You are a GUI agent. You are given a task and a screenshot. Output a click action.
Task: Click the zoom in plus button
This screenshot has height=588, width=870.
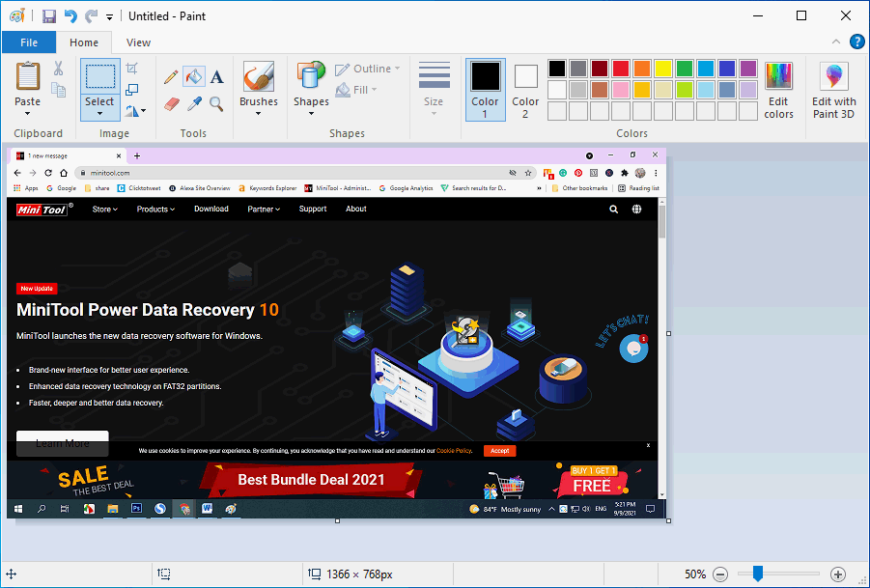[x=838, y=574]
